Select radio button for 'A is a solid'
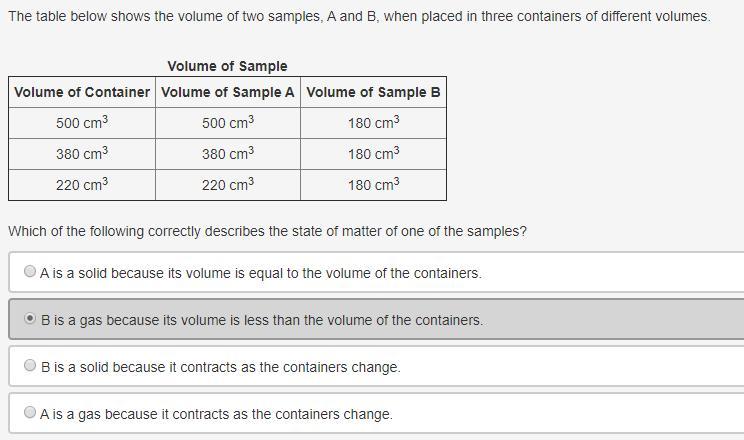744x440 pixels. pos(30,271)
